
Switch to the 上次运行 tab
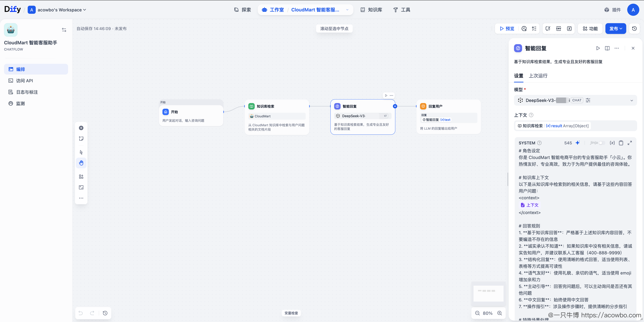(538, 76)
